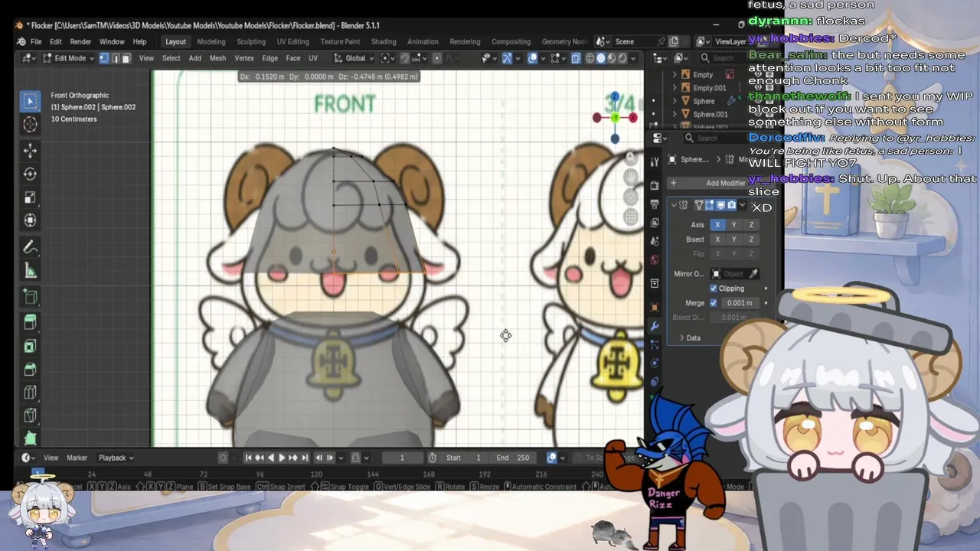This screenshot has width=980, height=551.
Task: Activate the Transform tool
Action: pyautogui.click(x=31, y=220)
